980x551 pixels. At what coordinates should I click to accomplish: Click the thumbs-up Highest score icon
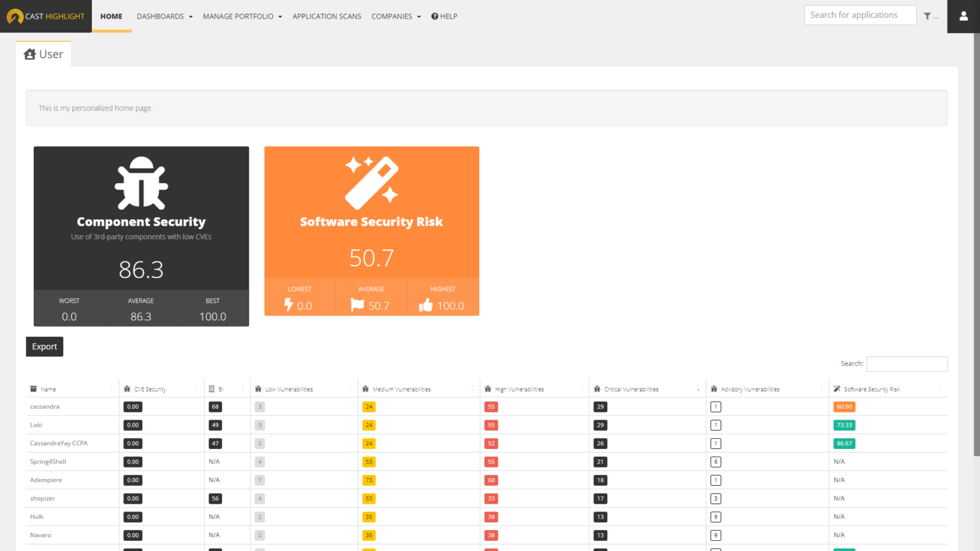[426, 305]
